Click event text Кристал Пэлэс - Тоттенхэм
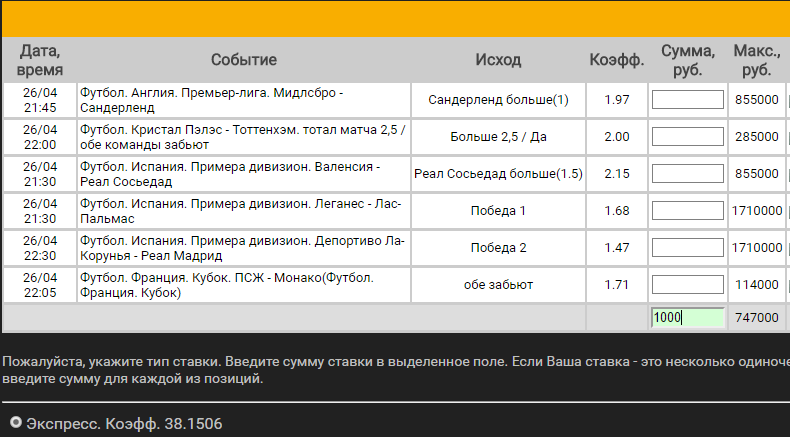 pos(243,137)
